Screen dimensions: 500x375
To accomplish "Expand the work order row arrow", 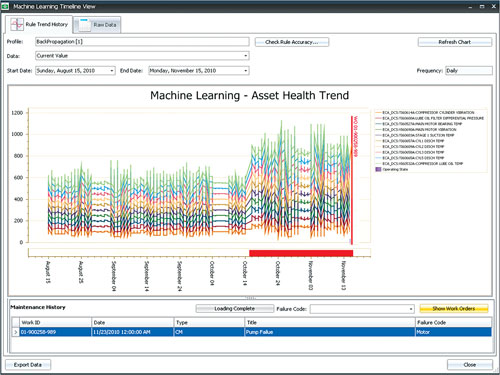I will click(x=15, y=332).
